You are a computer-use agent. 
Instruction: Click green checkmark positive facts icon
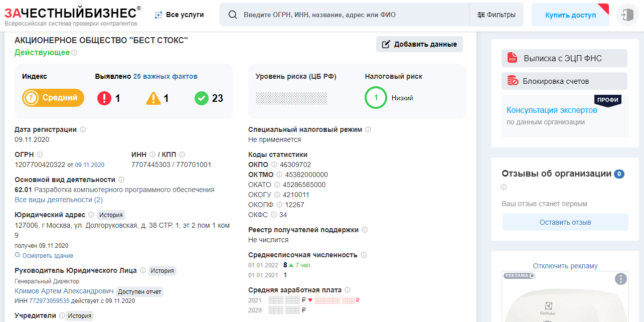click(x=201, y=98)
